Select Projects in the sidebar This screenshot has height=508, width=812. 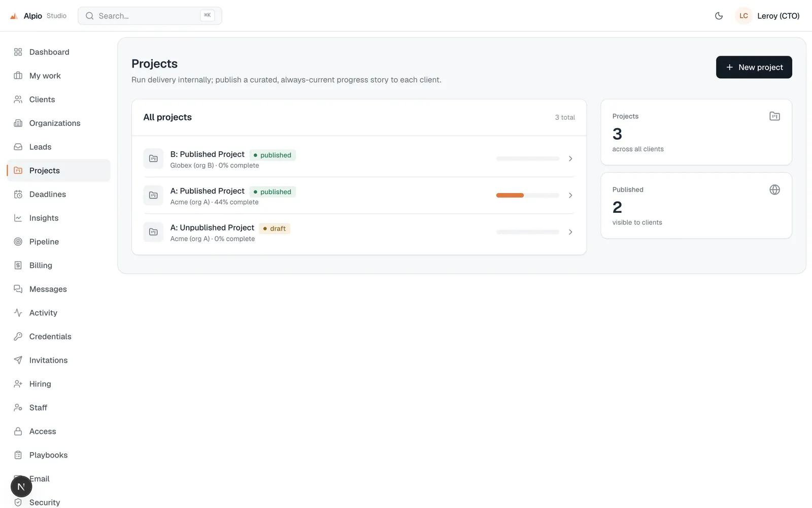click(x=59, y=171)
